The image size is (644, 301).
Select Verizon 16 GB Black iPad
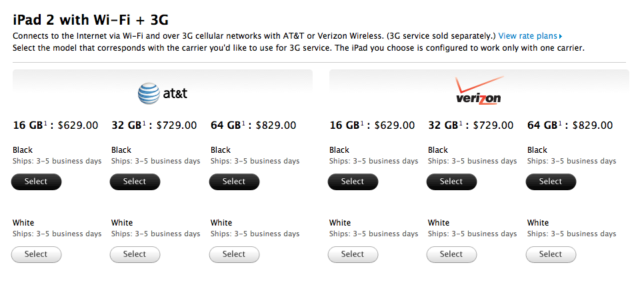point(353,182)
